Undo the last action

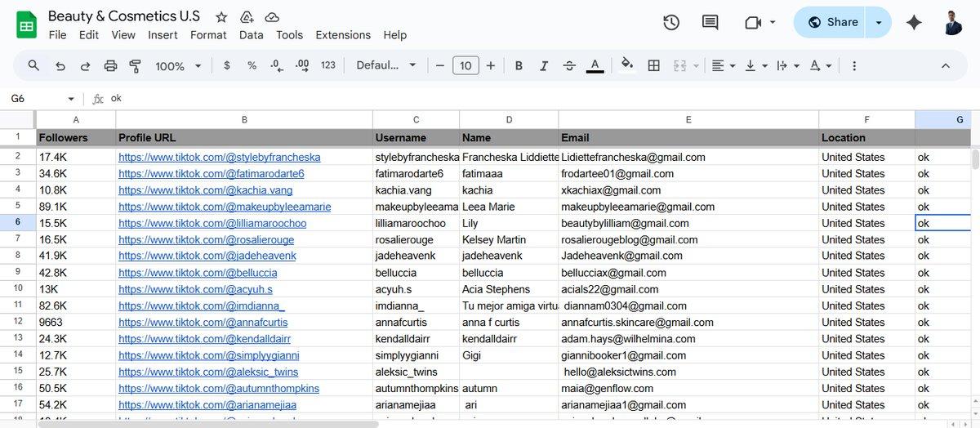[x=60, y=65]
